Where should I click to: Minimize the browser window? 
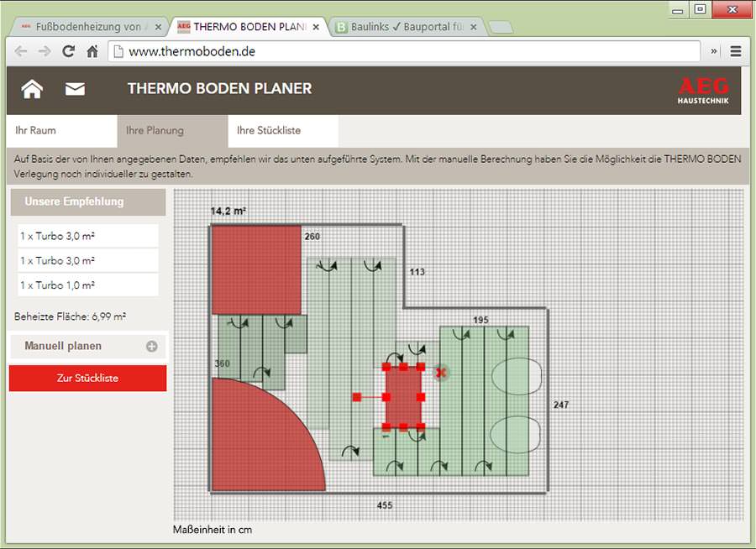[x=677, y=10]
